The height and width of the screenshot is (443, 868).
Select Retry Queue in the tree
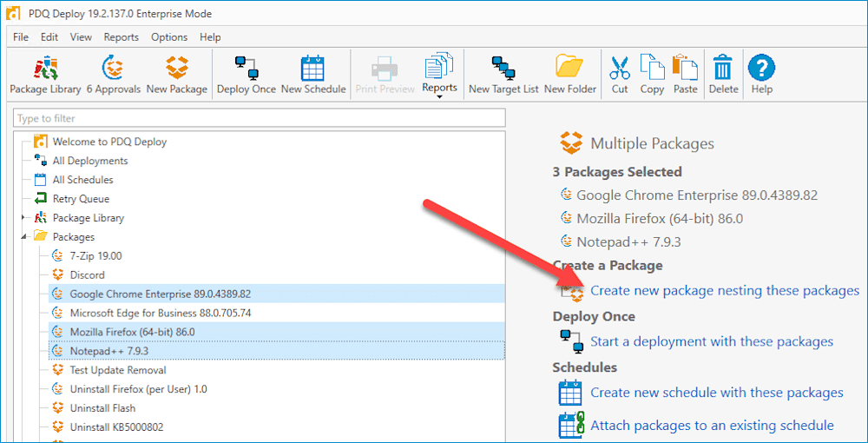pyautogui.click(x=81, y=198)
